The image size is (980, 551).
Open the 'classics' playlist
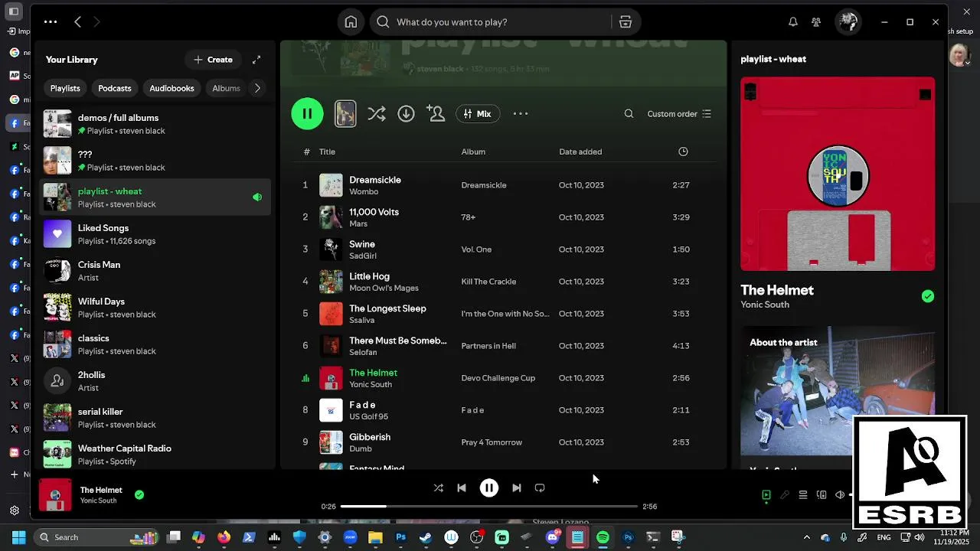(x=155, y=344)
